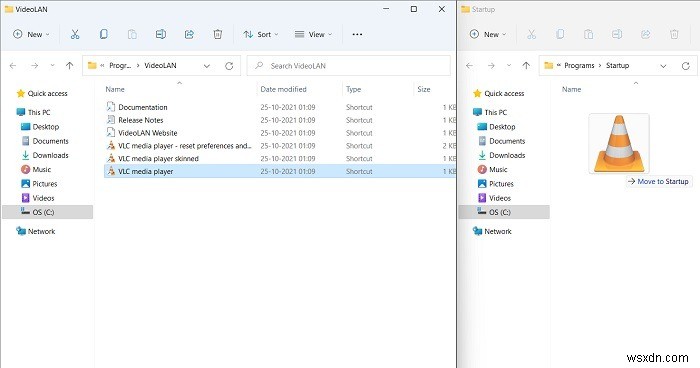Refresh the Startup folder view
Screen dimensions: 700x368
coord(686,66)
